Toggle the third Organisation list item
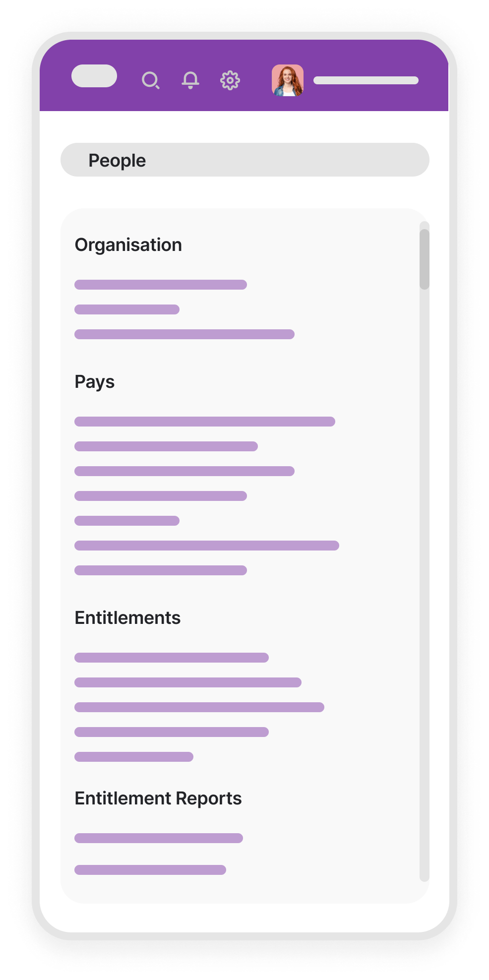This screenshot has width=489, height=980. 184,334
